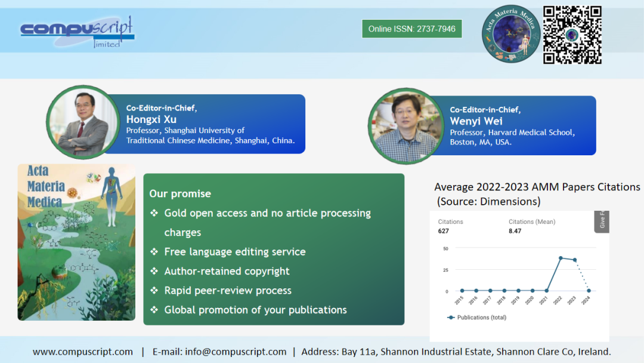This screenshot has width=644, height=363.
Task: Click the QR code image
Action: tap(572, 35)
